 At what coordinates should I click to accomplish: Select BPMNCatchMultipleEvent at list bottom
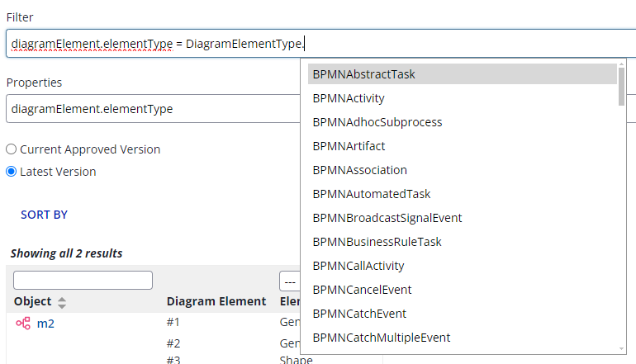tap(381, 338)
